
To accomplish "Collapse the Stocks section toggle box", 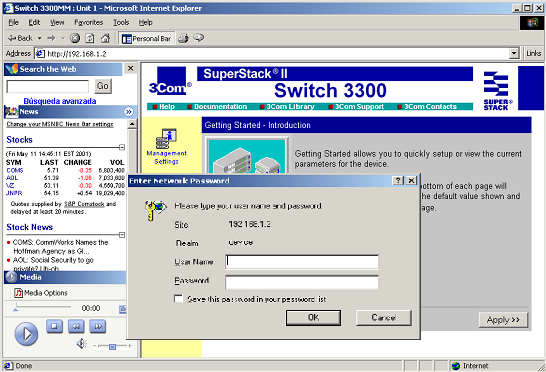I will point(122,147).
